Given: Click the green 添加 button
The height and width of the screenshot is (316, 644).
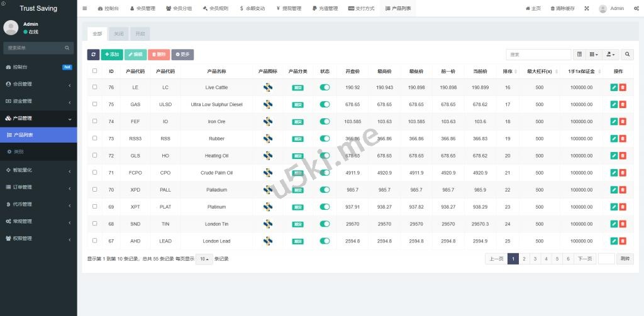Looking at the screenshot, I should click(x=112, y=55).
